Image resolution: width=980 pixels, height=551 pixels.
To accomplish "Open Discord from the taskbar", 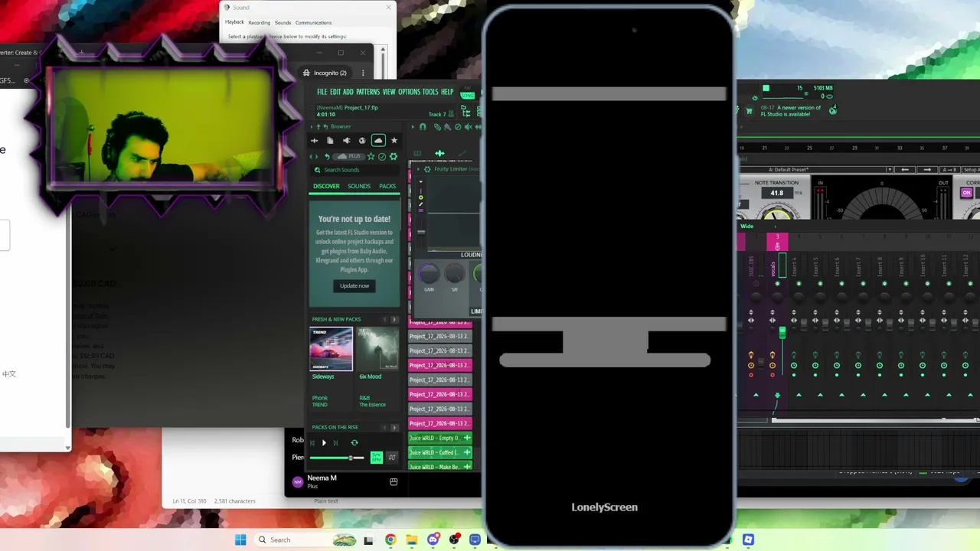I will [x=433, y=540].
